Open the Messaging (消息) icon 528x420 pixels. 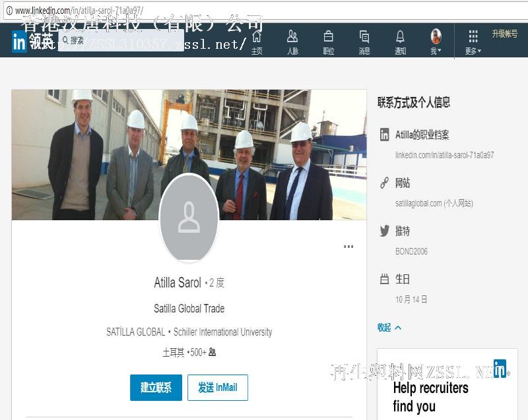coord(364,41)
